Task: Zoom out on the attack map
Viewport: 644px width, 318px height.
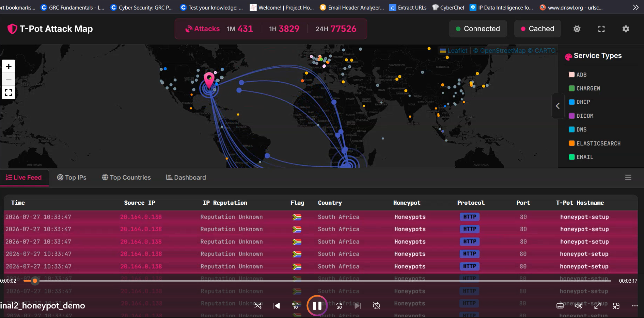Action: 9,79
